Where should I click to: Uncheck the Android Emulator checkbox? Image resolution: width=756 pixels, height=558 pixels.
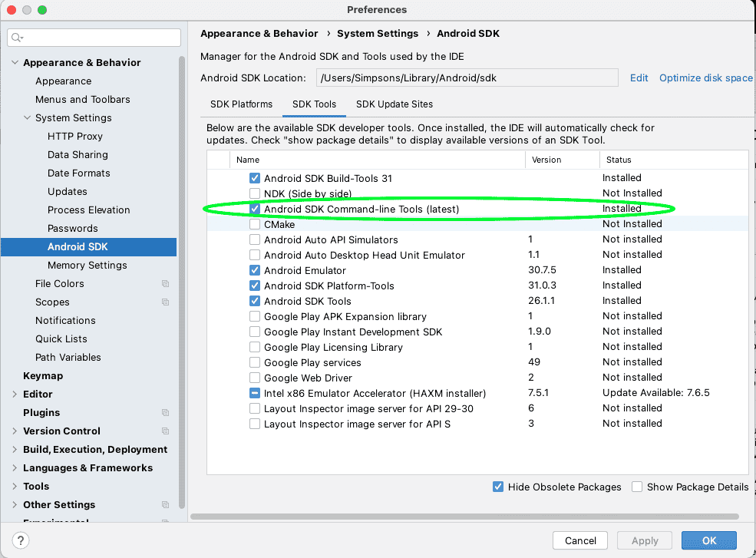coord(255,270)
